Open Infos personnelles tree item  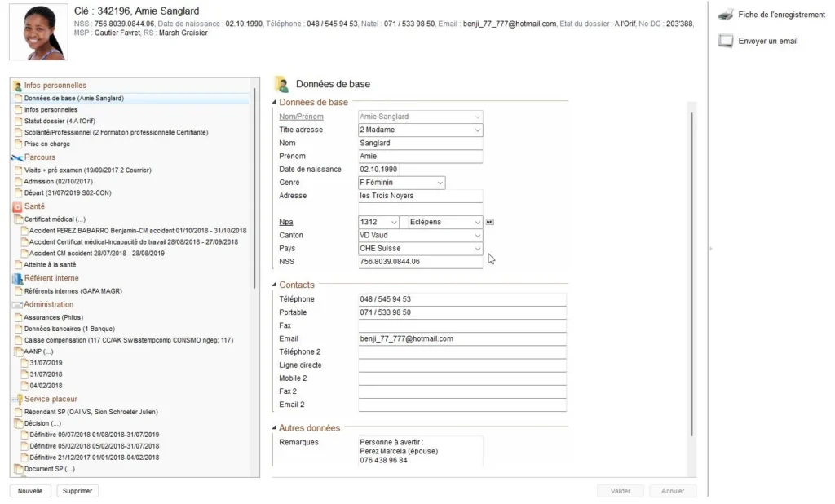click(x=51, y=110)
